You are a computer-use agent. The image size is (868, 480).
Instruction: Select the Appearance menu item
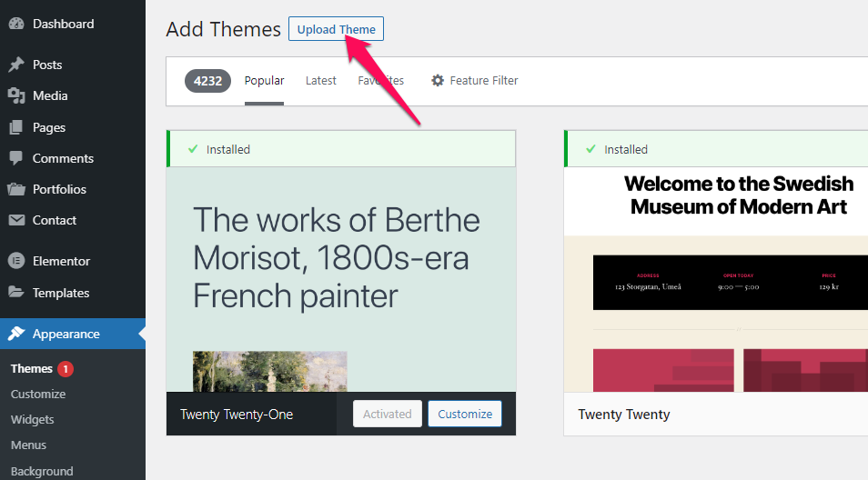(x=73, y=334)
